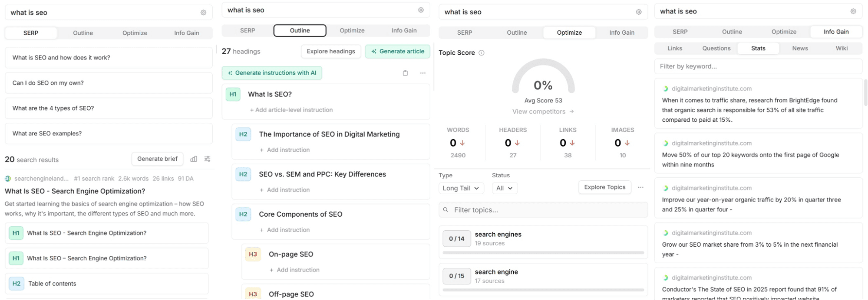868x300 pixels.
Task: Open the Questions sub-tab under Info Gain
Action: [x=716, y=49]
